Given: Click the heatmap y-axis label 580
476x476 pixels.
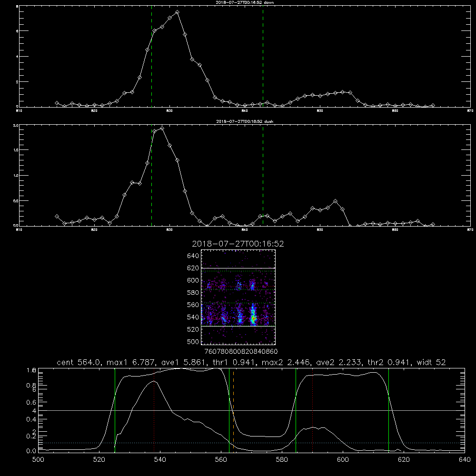Looking at the screenshot, I should 193,293.
